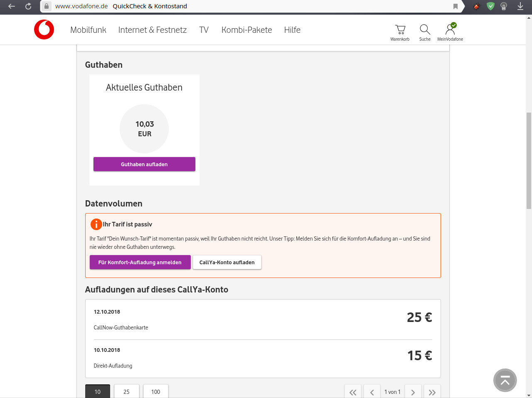Screen dimensions: 532x398
Task: Click Für Komfort-Aufladung anmelden
Action: [140, 262]
